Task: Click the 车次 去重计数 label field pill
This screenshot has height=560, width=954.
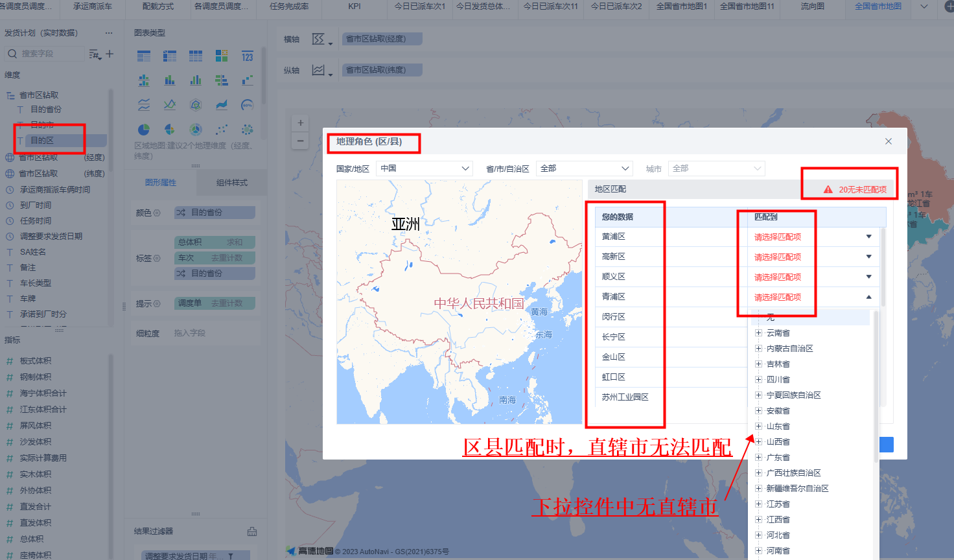Action: click(x=215, y=258)
